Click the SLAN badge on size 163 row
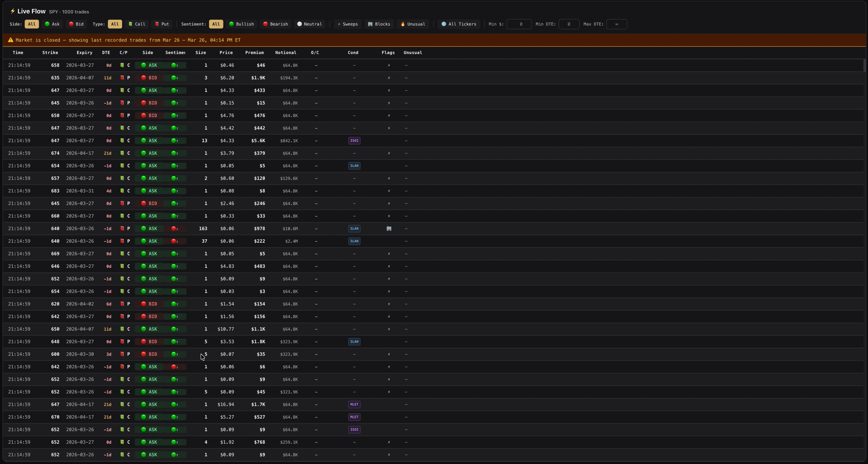 pos(354,228)
